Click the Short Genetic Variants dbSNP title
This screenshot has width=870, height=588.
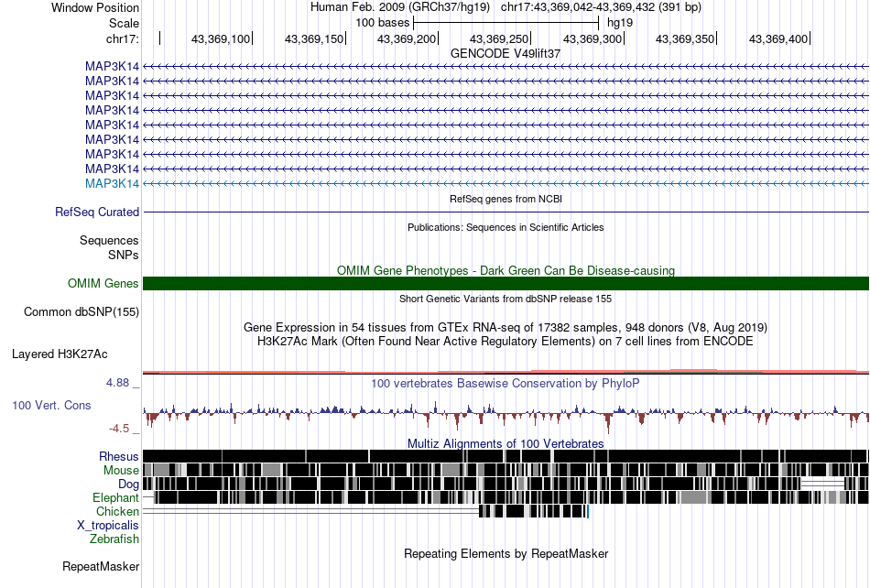click(x=506, y=299)
